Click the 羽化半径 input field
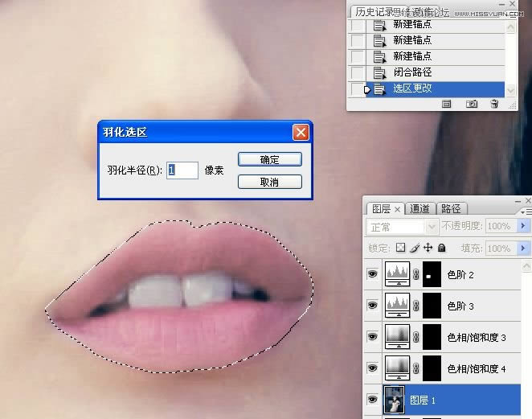This screenshot has height=419, width=532. click(x=182, y=170)
